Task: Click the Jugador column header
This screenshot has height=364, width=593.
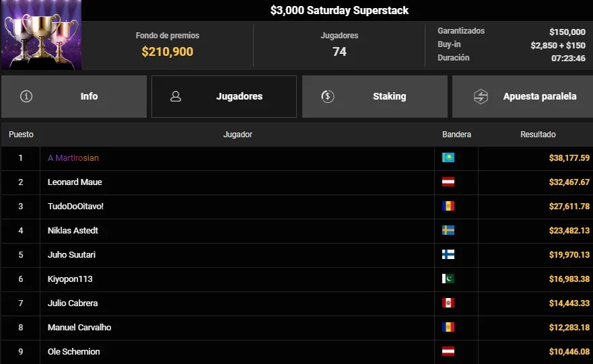Action: (x=238, y=134)
